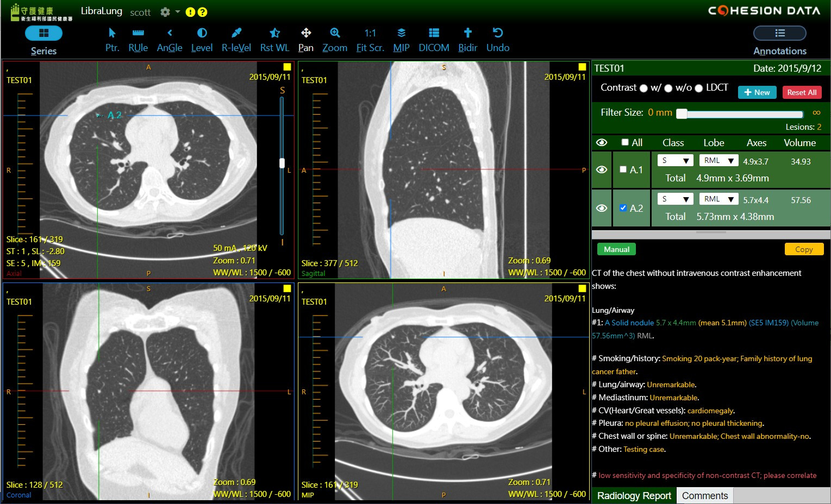
Task: Switch to the Comments tab
Action: tap(705, 495)
